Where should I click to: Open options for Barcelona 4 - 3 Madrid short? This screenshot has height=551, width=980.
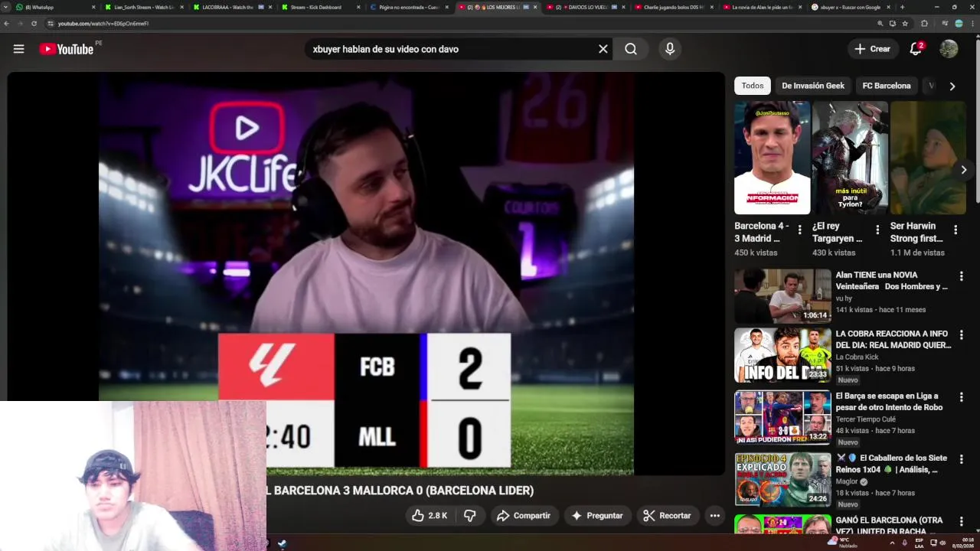pyautogui.click(x=800, y=230)
